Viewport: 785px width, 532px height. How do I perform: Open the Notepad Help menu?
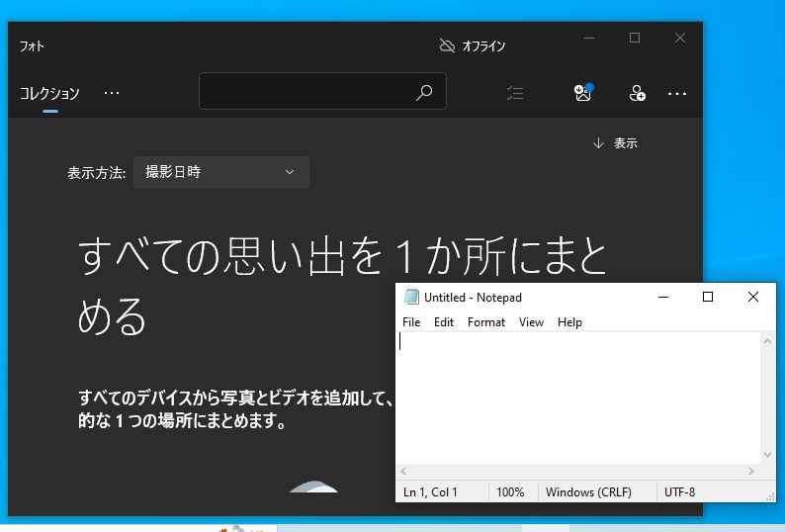point(569,322)
